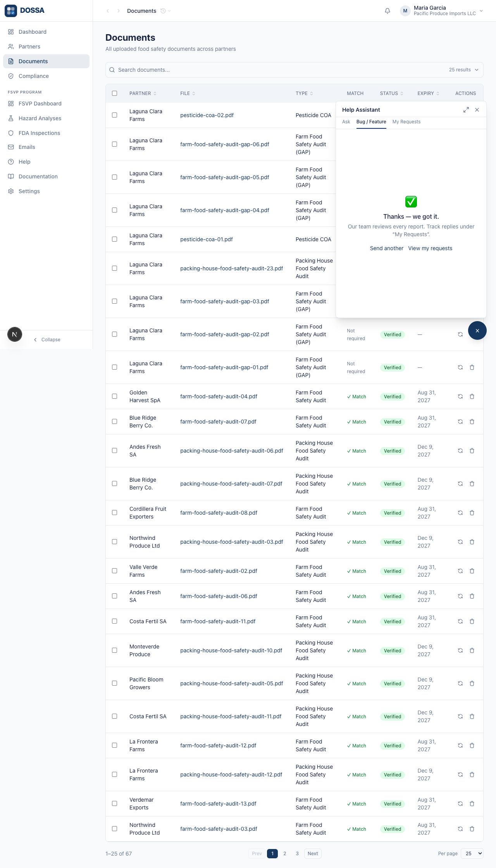The width and height of the screenshot is (496, 868).
Task: Delete farm-food-safety-audit-03.pdf row
Action: coord(472,829)
